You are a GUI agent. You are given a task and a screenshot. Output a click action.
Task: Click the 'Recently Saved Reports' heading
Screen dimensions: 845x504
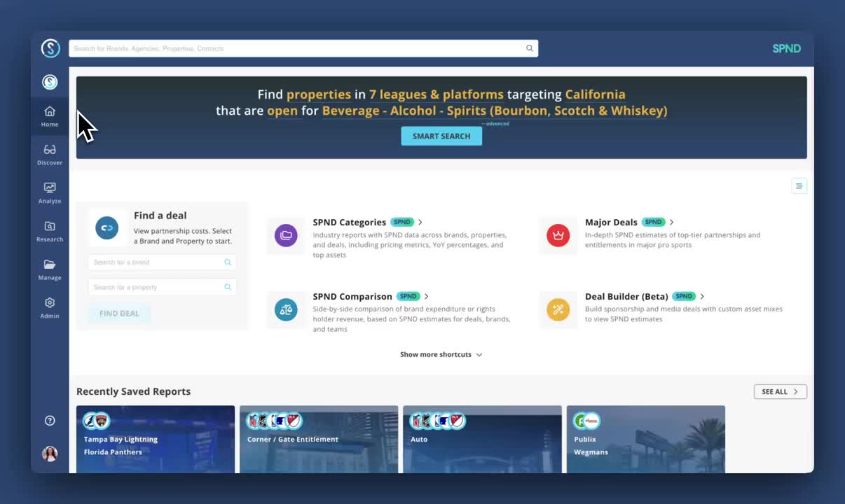pyautogui.click(x=133, y=391)
